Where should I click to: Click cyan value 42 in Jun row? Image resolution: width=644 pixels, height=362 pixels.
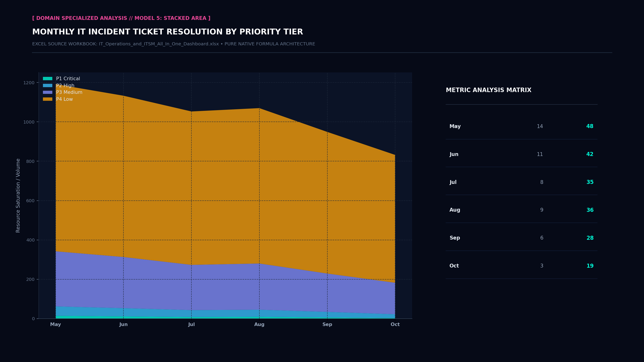pos(590,154)
